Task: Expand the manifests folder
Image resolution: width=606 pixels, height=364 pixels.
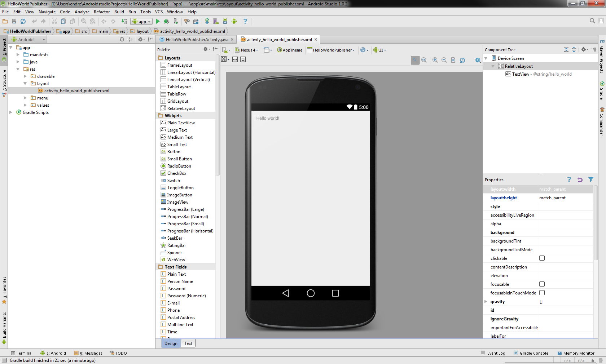Action: pyautogui.click(x=18, y=55)
